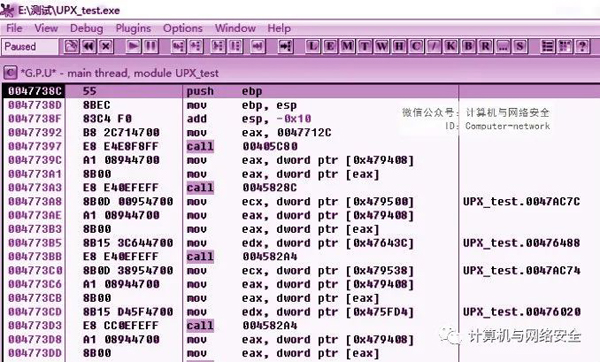The image size is (600, 362).
Task: Show Call stack with K button
Action: (x=451, y=47)
